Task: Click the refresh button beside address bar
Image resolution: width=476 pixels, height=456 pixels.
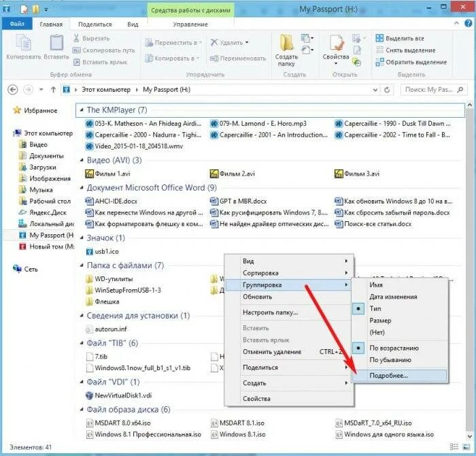Action: point(387,90)
